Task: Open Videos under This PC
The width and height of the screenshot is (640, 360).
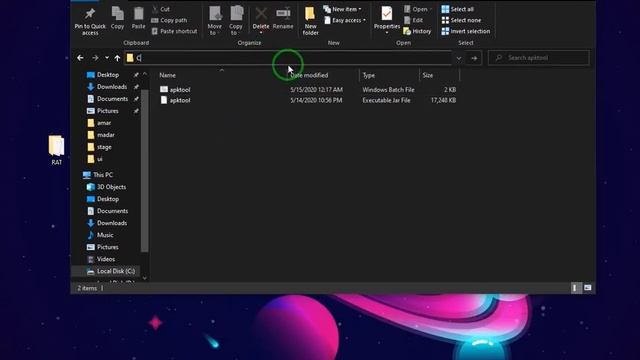Action: [x=106, y=259]
